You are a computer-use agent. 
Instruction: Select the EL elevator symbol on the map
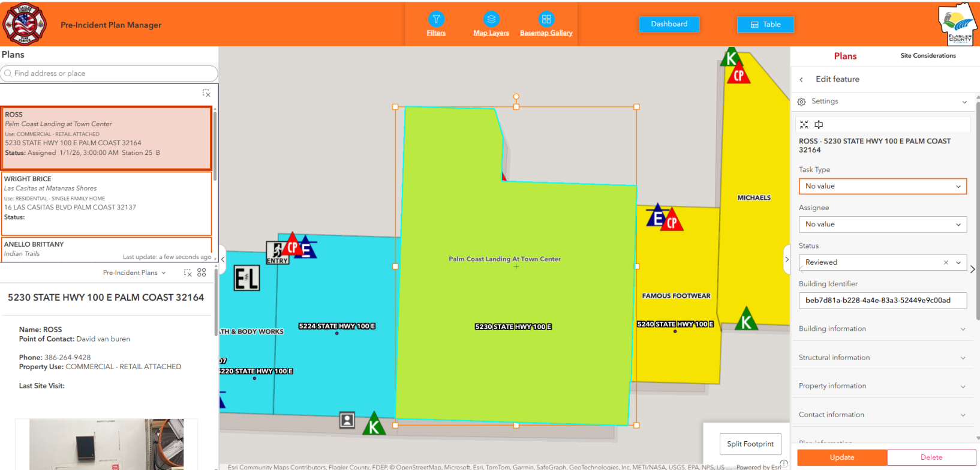point(246,279)
